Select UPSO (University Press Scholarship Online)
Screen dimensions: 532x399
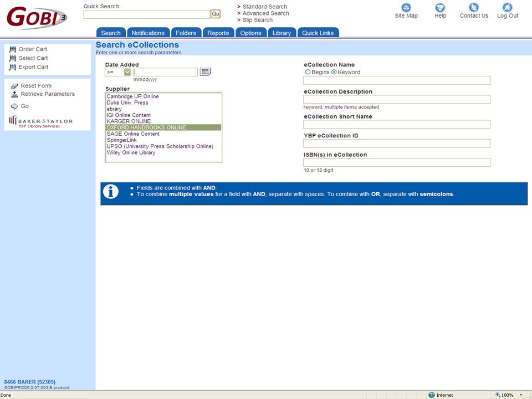tap(163, 146)
